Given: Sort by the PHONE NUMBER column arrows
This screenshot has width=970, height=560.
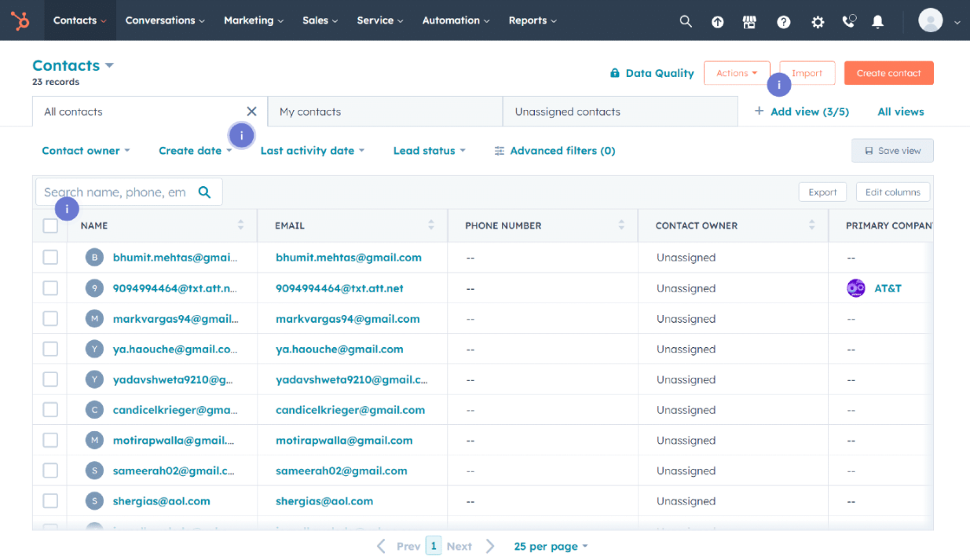Looking at the screenshot, I should (x=621, y=225).
